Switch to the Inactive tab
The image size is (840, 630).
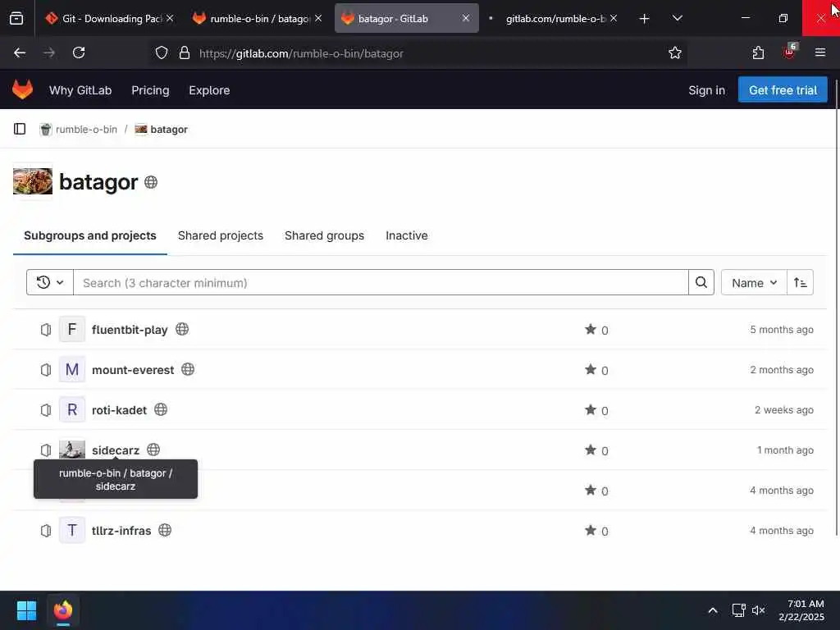(x=407, y=235)
